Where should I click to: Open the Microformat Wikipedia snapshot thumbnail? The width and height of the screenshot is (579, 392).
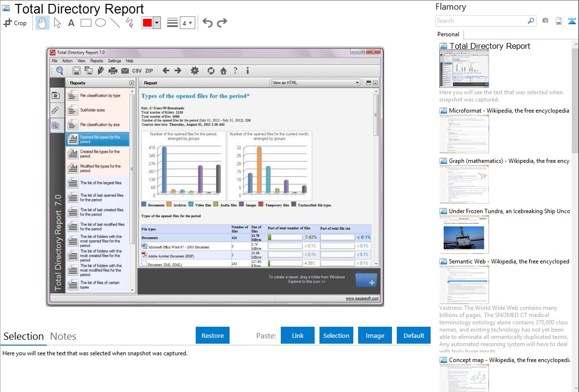(x=464, y=134)
